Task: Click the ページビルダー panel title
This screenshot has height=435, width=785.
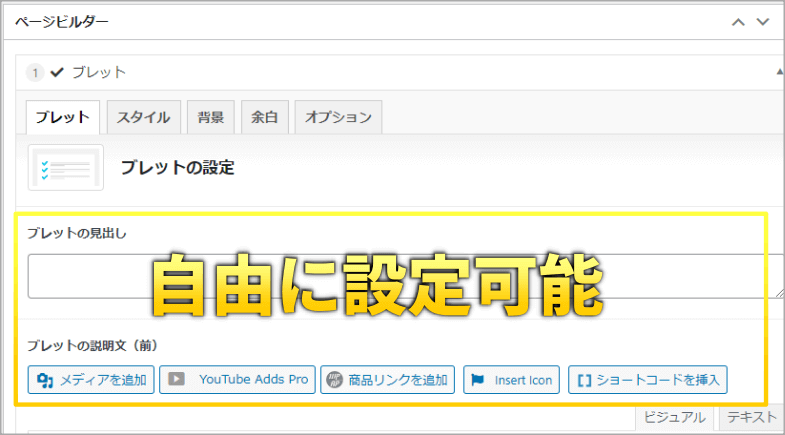Action: tap(62, 22)
